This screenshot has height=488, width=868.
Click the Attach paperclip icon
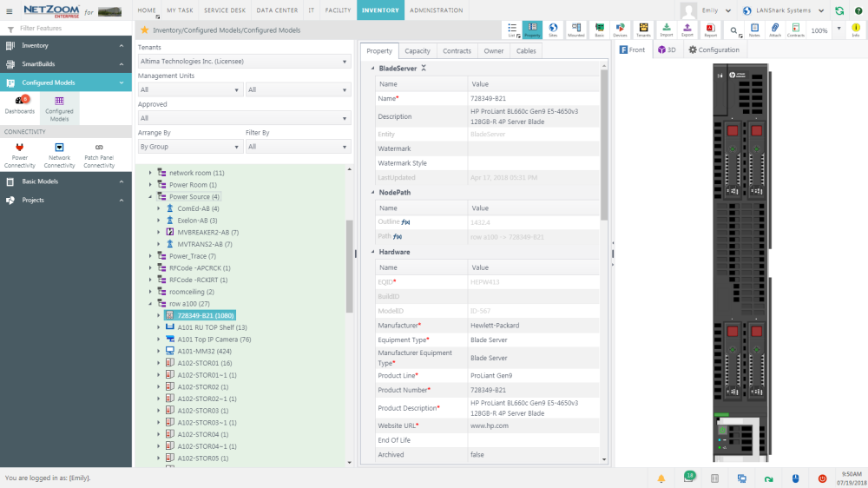click(775, 30)
